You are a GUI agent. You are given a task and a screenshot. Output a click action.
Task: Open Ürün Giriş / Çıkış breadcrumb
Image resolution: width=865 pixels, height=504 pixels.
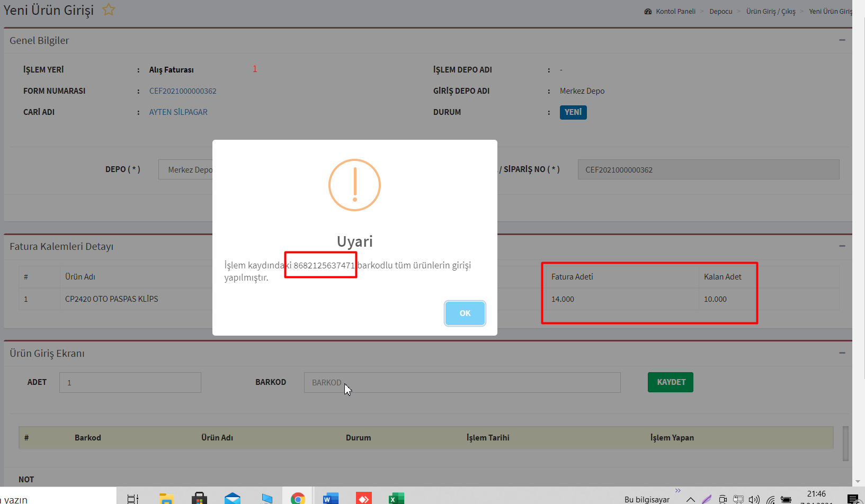[x=770, y=12]
